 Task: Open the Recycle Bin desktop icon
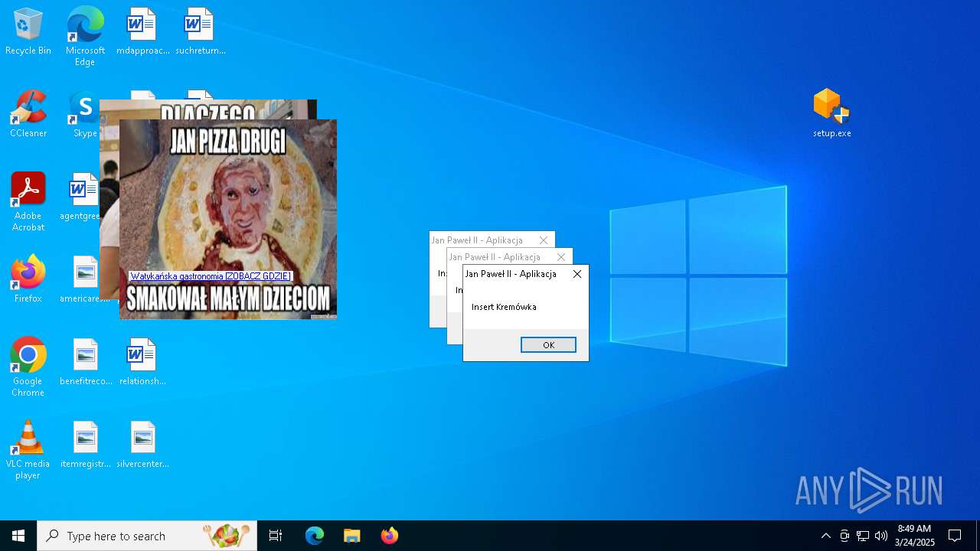click(x=28, y=32)
